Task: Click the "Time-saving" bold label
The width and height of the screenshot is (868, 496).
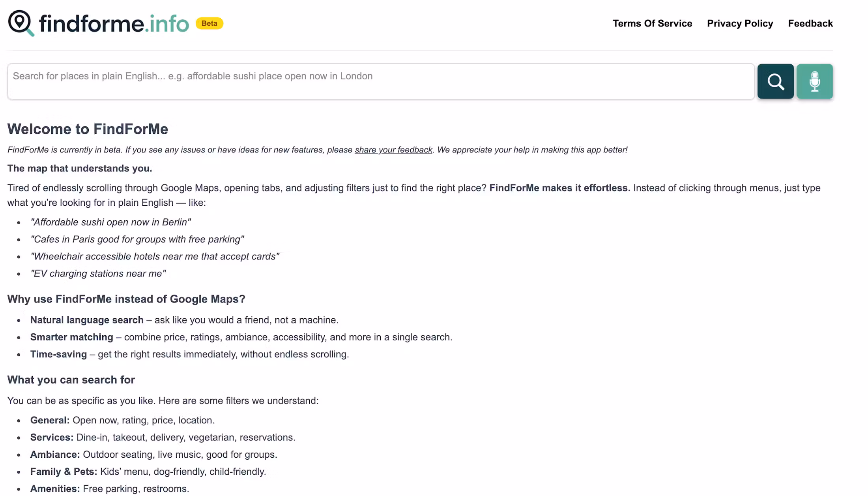Action: tap(58, 354)
